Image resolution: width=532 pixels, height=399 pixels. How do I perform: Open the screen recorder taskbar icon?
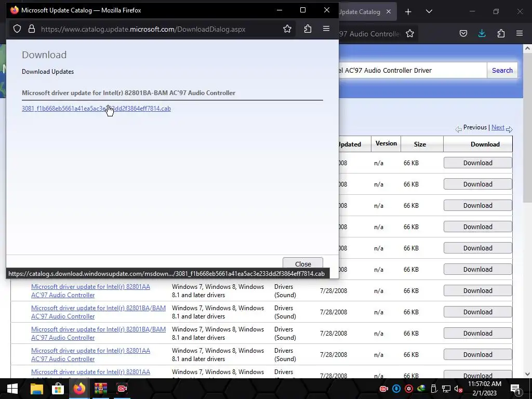[122, 389]
